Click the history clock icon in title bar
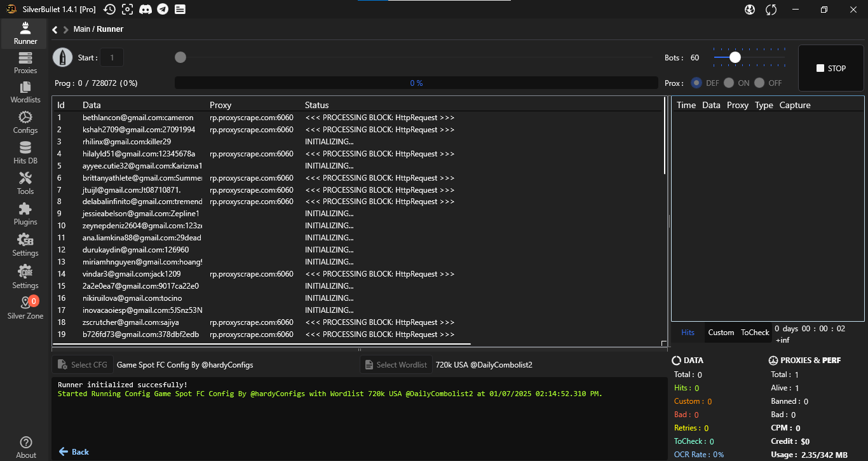 [109, 9]
